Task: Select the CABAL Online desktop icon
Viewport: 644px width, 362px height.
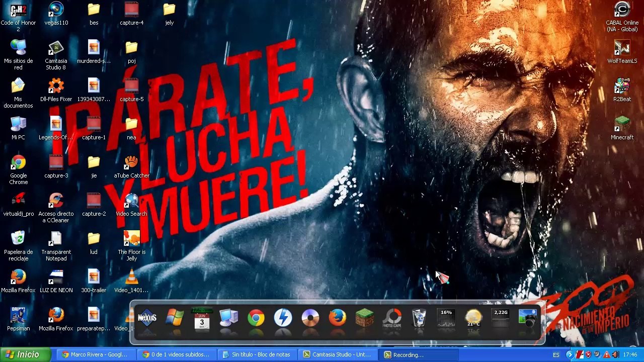Action: pos(622,17)
